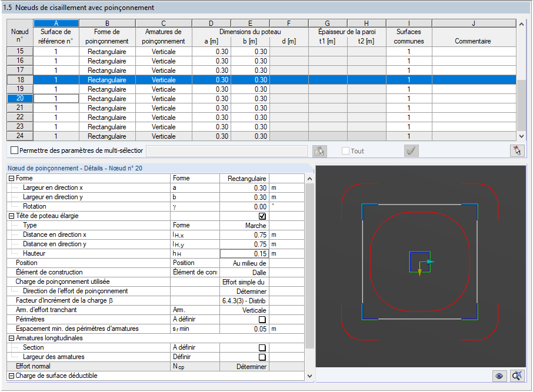Toggle the eye view mode button
Viewport: 533px width, 392px height.
499,376
